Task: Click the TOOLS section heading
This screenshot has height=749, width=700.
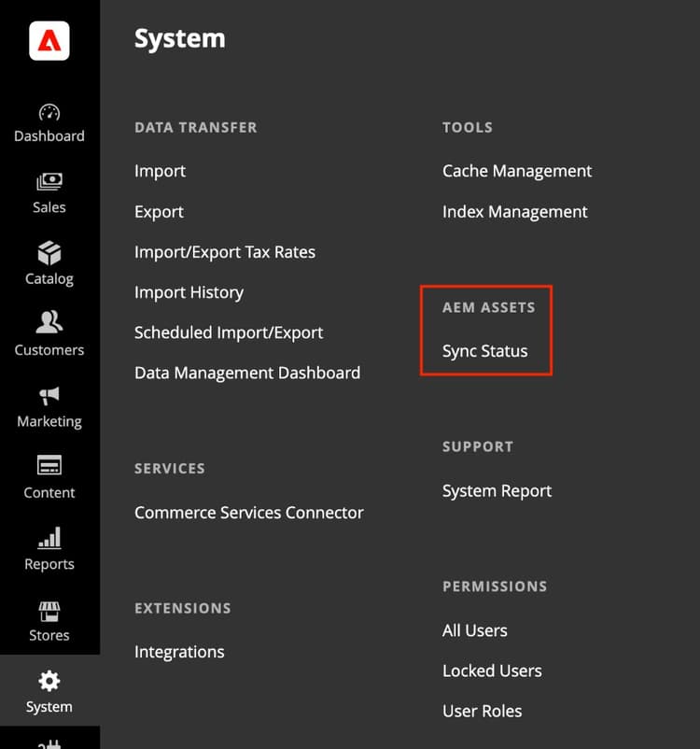Action: (468, 128)
